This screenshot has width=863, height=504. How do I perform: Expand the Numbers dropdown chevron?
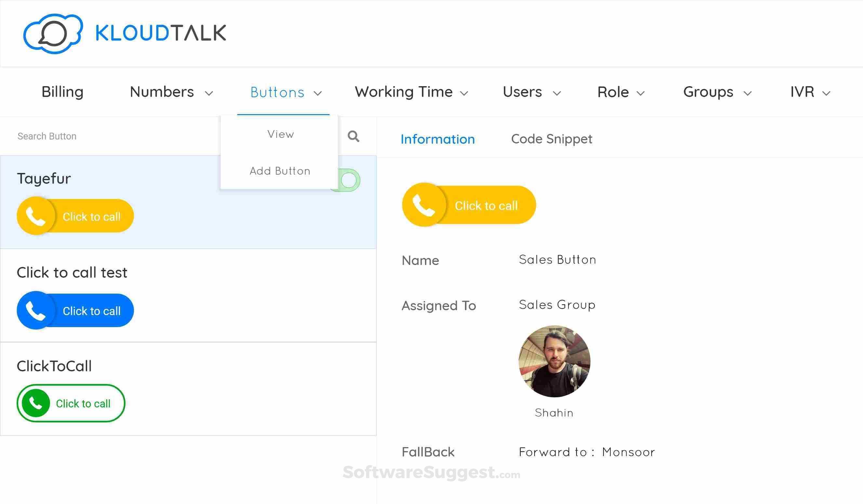(209, 93)
